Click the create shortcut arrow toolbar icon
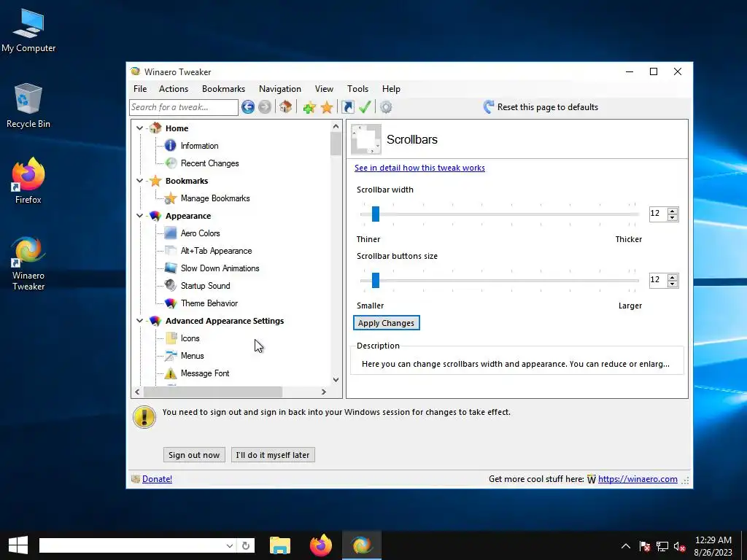Viewport: 747px width, 560px height. [x=348, y=107]
